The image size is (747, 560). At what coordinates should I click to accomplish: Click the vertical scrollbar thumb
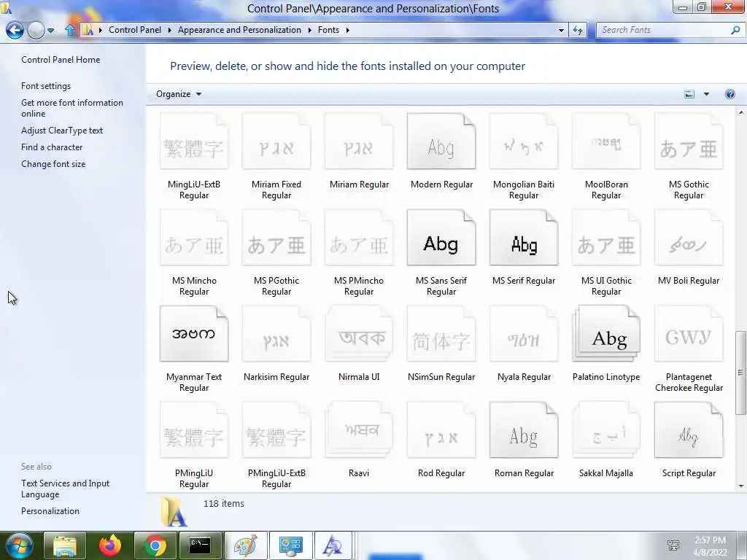click(740, 373)
